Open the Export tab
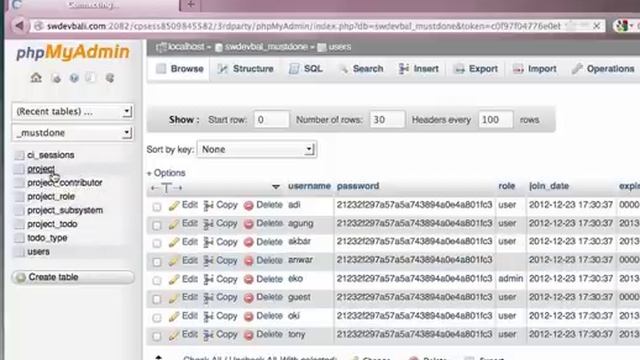The width and height of the screenshot is (640, 360). click(x=476, y=69)
